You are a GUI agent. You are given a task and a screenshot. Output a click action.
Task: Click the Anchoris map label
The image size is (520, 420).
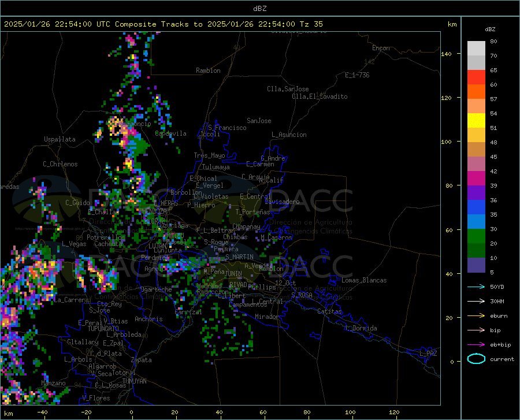(148, 319)
